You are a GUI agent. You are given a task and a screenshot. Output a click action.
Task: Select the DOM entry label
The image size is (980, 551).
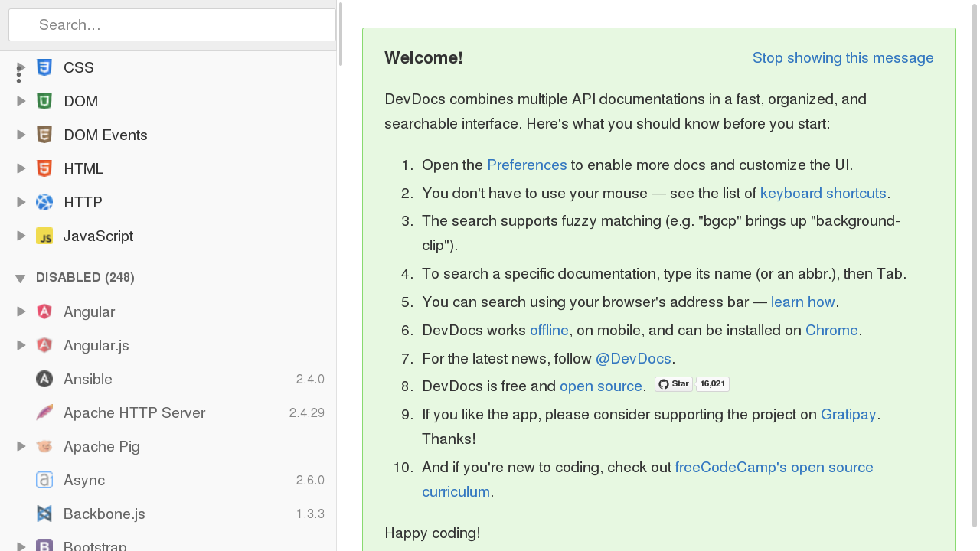point(81,101)
